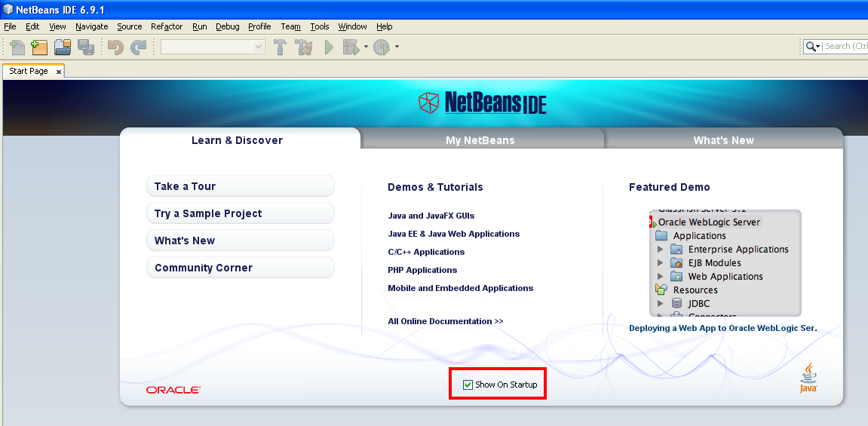Click the Build Main Project hammer icon
Viewport: 868px width, 426px height.
click(280, 47)
